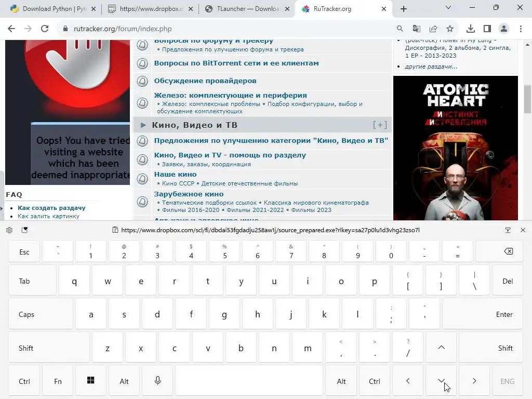This screenshot has height=399, width=532.
Task: Expand Кино, Видео и ТВ category [+]
Action: [x=380, y=125]
